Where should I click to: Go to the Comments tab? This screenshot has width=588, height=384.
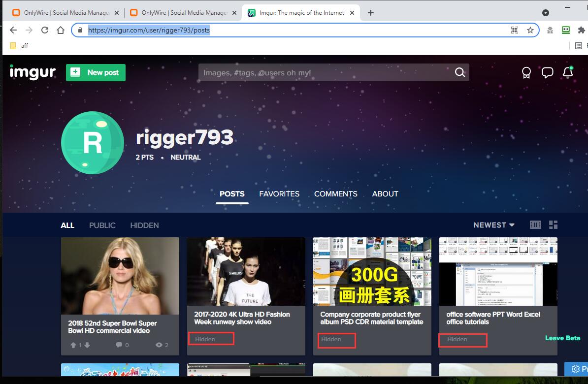click(336, 194)
